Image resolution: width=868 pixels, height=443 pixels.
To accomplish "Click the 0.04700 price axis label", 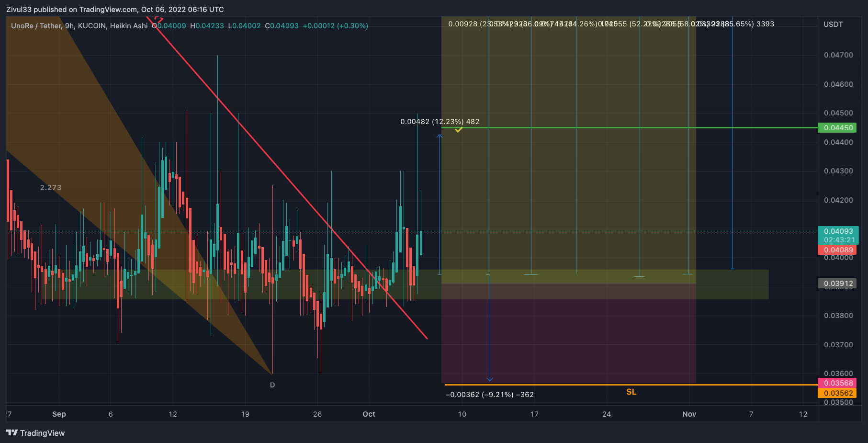I will point(838,55).
